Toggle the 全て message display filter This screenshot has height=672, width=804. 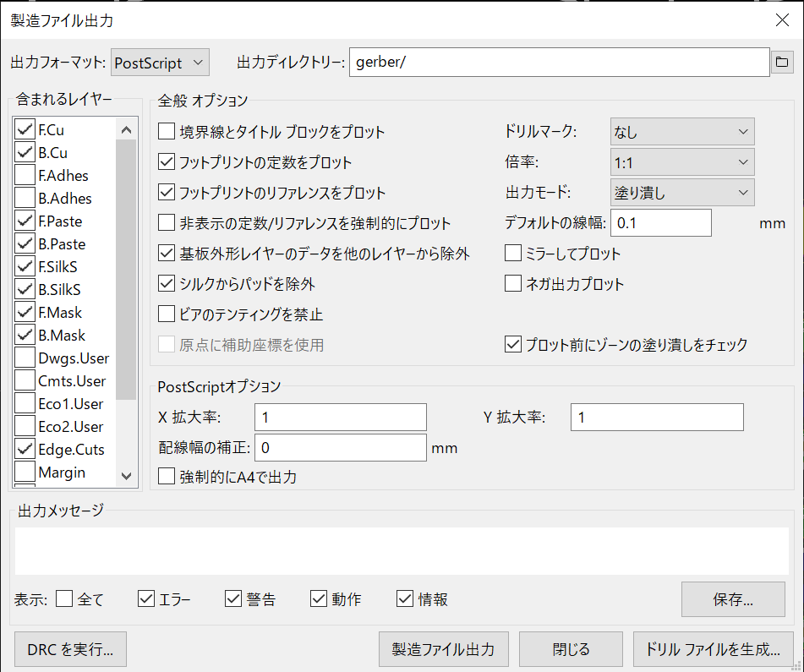coord(63,598)
